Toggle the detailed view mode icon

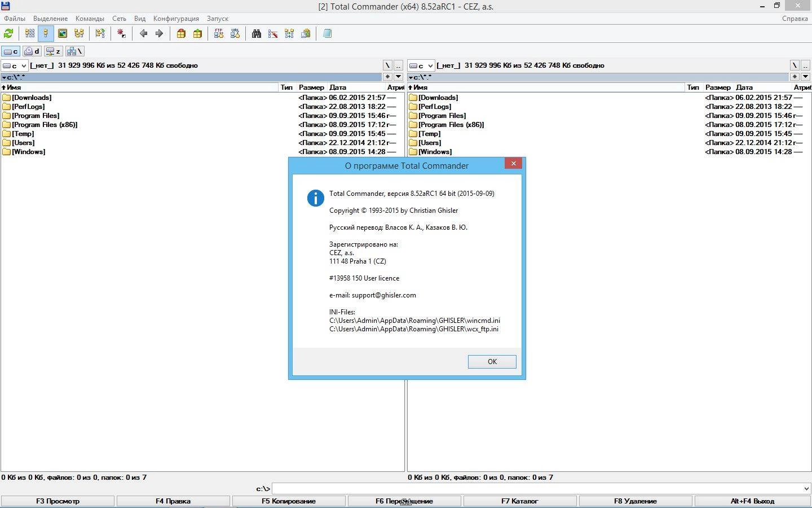point(46,34)
